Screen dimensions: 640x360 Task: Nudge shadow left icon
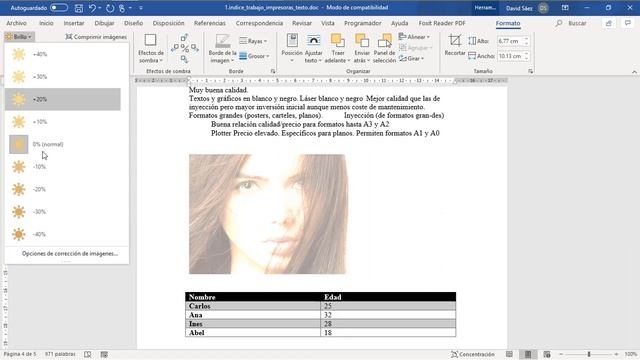175,48
